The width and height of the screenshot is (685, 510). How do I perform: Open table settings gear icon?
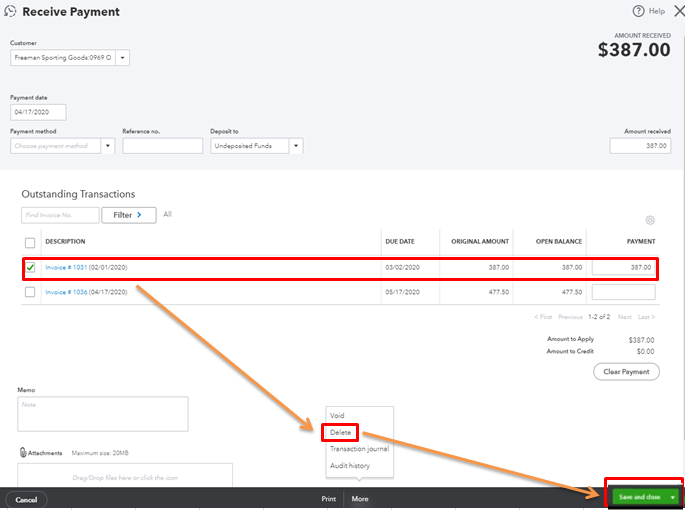pyautogui.click(x=649, y=221)
